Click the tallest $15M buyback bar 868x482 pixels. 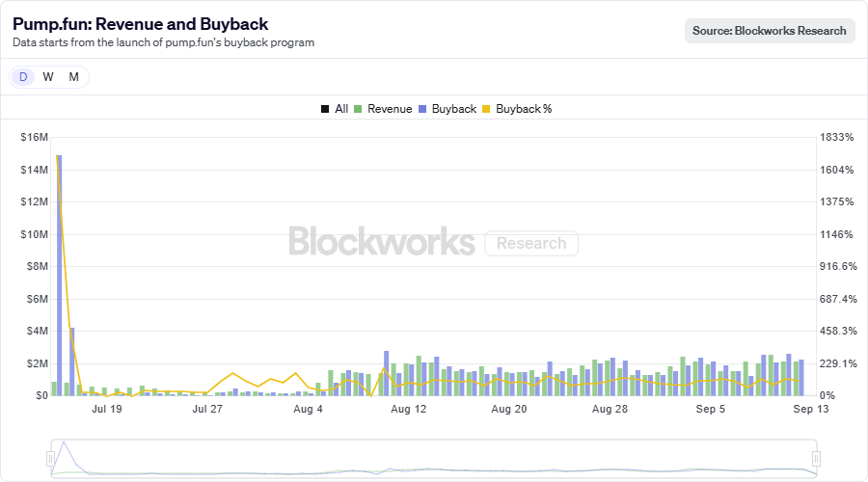pos(59,275)
